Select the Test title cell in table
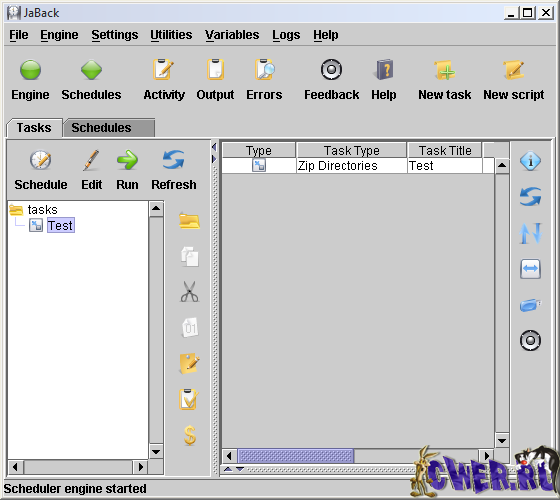560x500 pixels. tap(445, 166)
